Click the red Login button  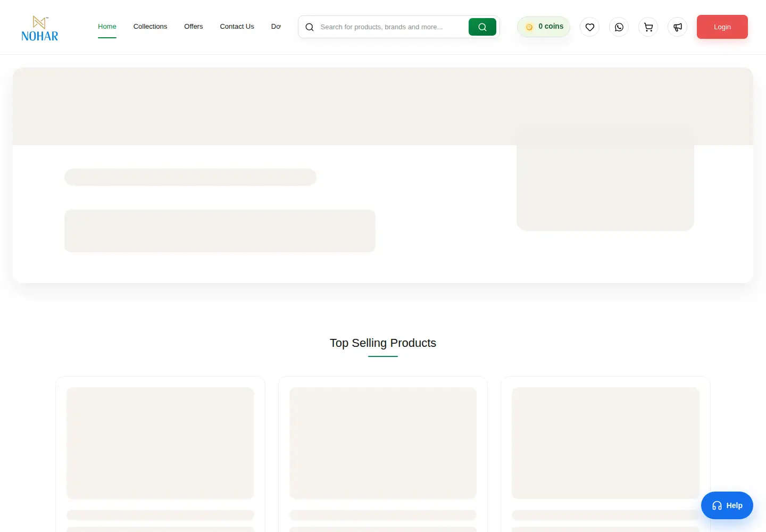point(722,27)
